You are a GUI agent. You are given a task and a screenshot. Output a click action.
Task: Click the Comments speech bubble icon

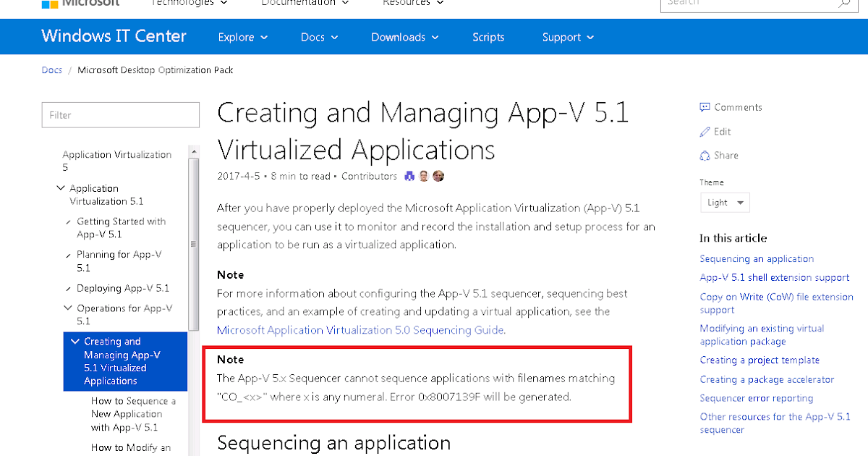point(705,107)
